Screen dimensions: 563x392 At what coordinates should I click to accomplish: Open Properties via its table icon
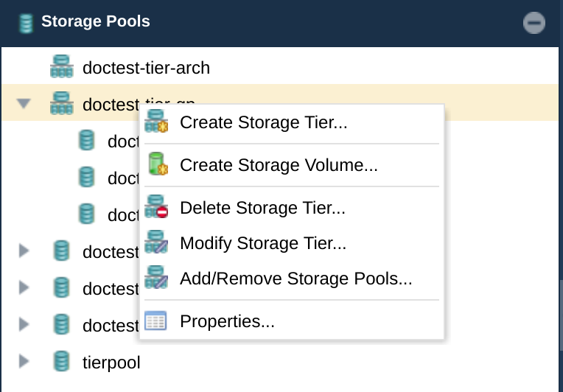pyautogui.click(x=155, y=321)
